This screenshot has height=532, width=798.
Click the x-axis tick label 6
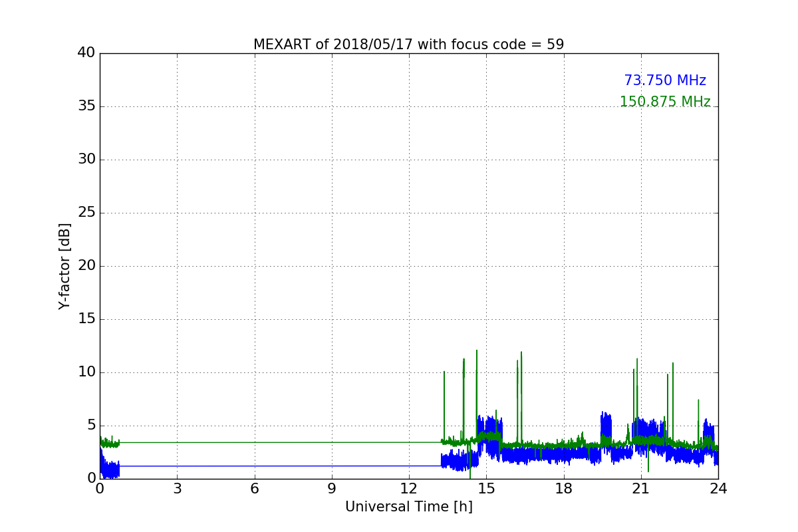pos(255,489)
